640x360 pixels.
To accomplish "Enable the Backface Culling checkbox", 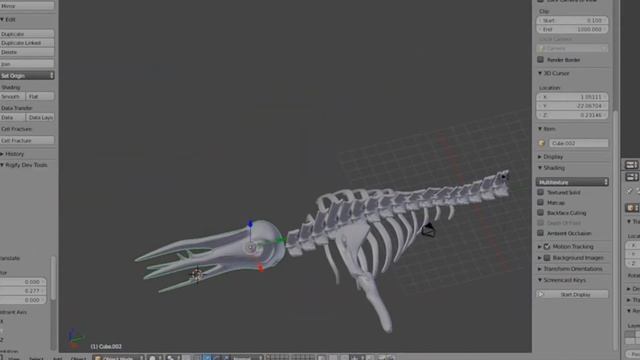I will (x=541, y=212).
